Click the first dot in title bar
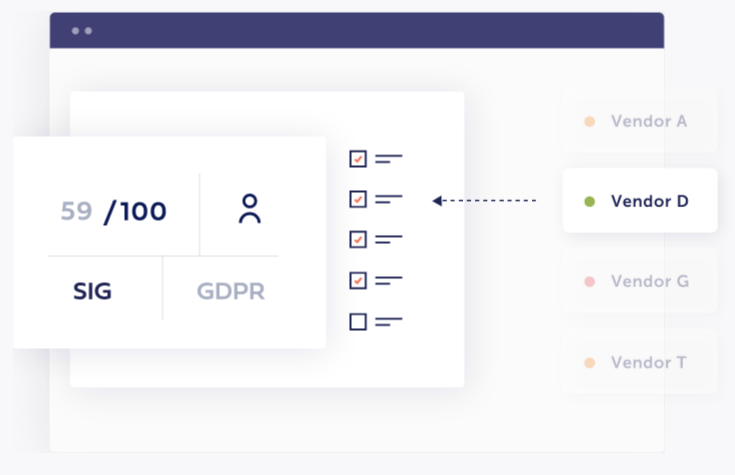This screenshot has width=735, height=475. 75,31
